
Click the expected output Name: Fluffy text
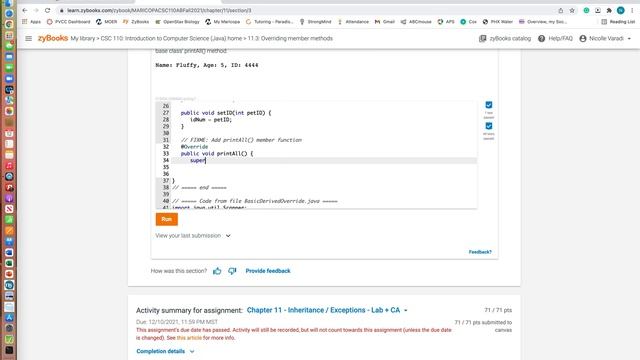(x=207, y=65)
